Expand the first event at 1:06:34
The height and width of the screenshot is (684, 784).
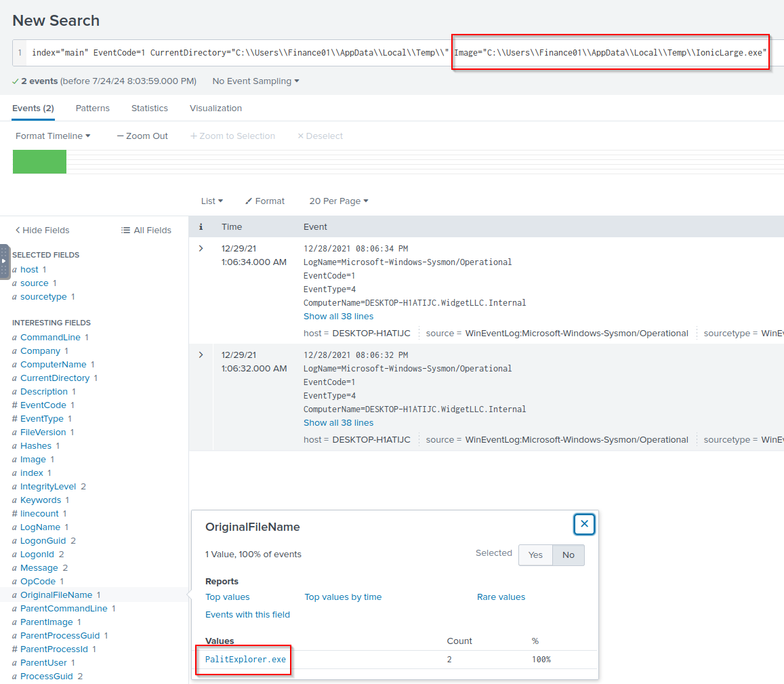point(201,249)
